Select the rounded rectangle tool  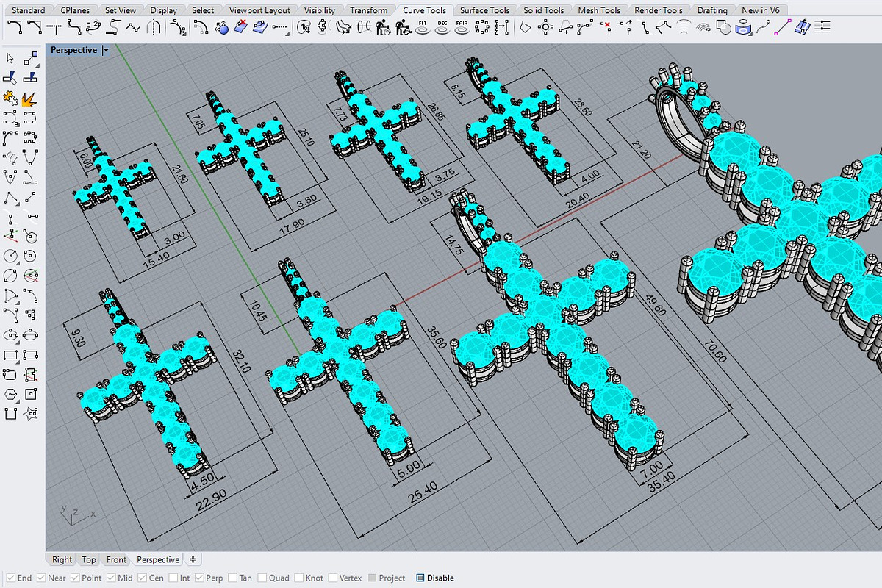[x=11, y=375]
